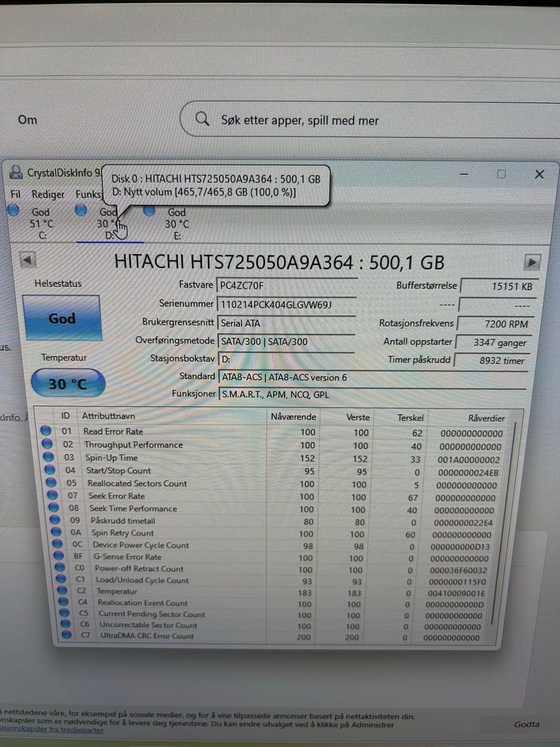This screenshot has width=560, height=747.
Task: Open the Rediger menu
Action: 48,194
